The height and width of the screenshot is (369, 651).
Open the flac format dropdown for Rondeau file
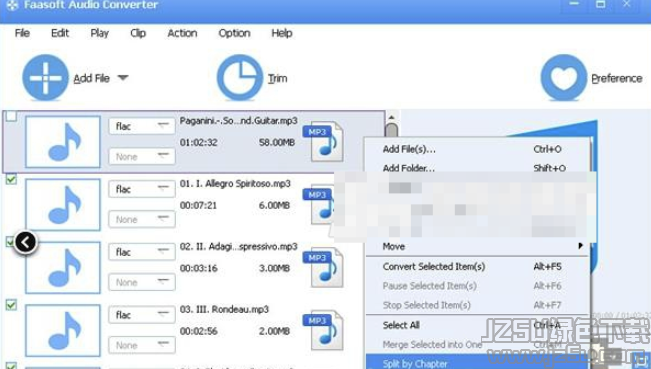tap(142, 315)
